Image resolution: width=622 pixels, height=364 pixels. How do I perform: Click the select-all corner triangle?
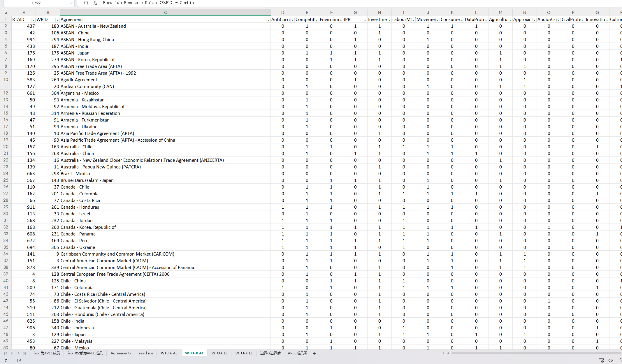click(6, 13)
